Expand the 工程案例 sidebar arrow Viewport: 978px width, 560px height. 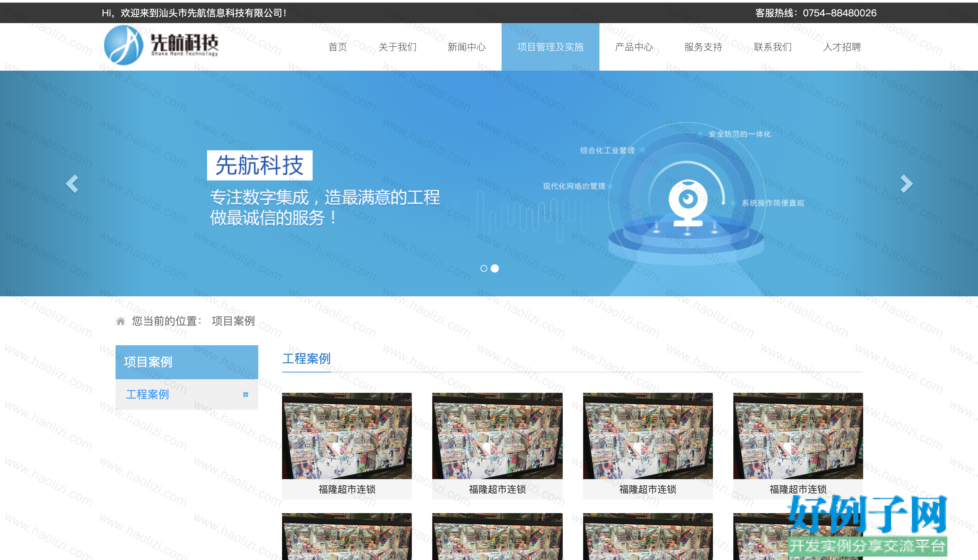pos(245,395)
